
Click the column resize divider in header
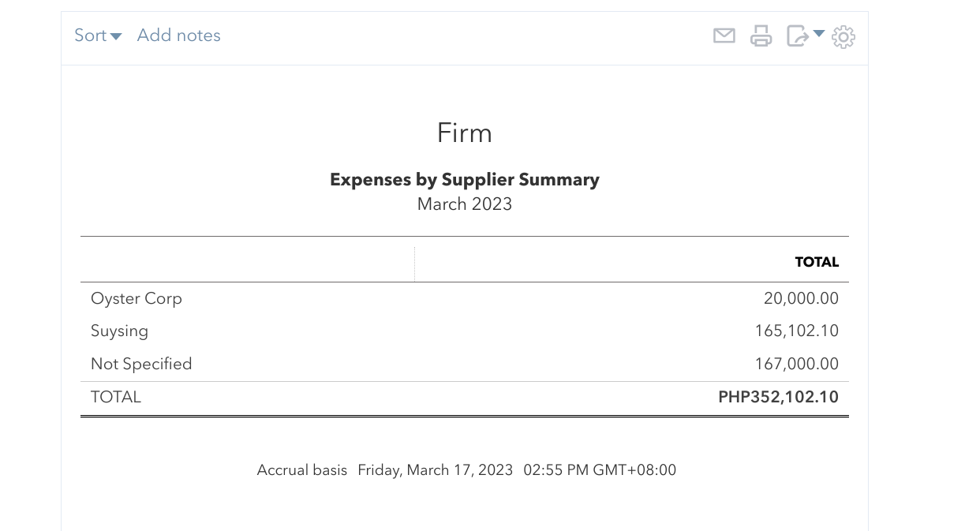(x=414, y=264)
